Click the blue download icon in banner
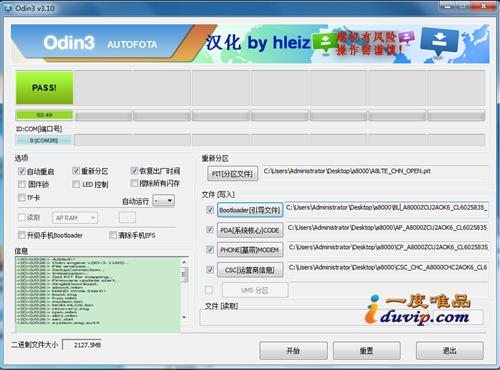 [x=439, y=41]
